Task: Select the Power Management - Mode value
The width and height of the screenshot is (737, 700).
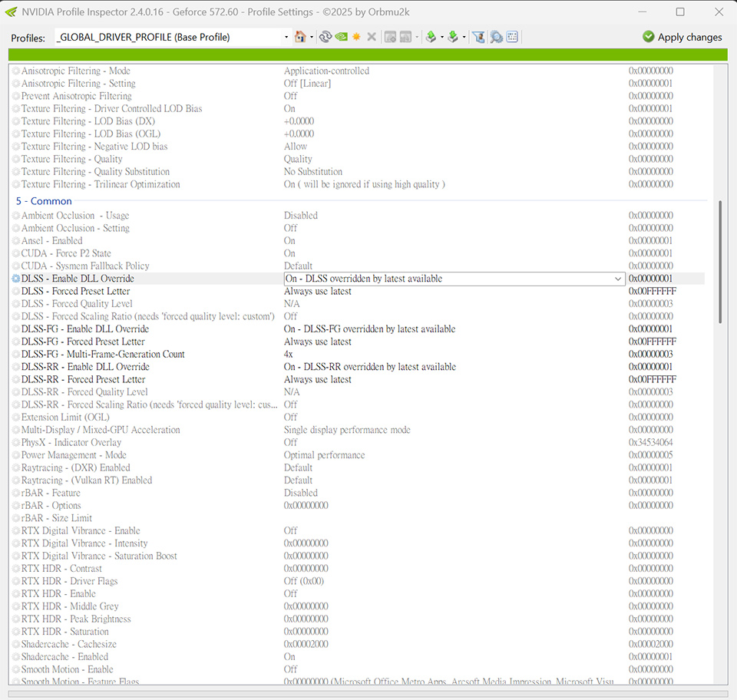Action: 322,454
